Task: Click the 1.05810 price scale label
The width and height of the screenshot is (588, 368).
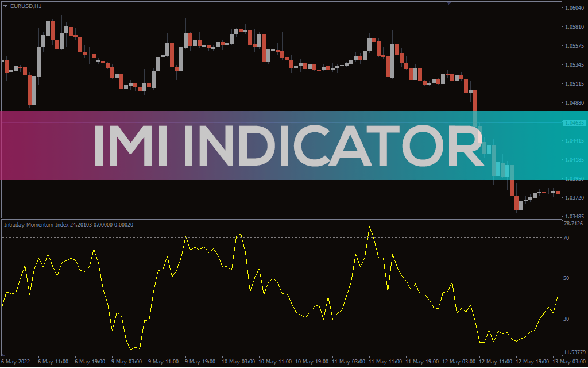Action: pyautogui.click(x=574, y=26)
